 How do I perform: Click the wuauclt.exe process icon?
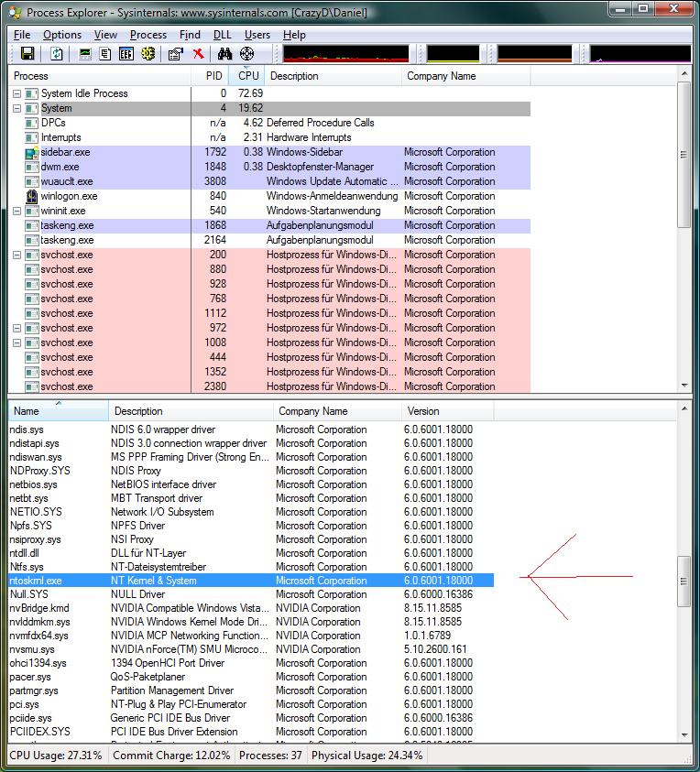pos(32,181)
